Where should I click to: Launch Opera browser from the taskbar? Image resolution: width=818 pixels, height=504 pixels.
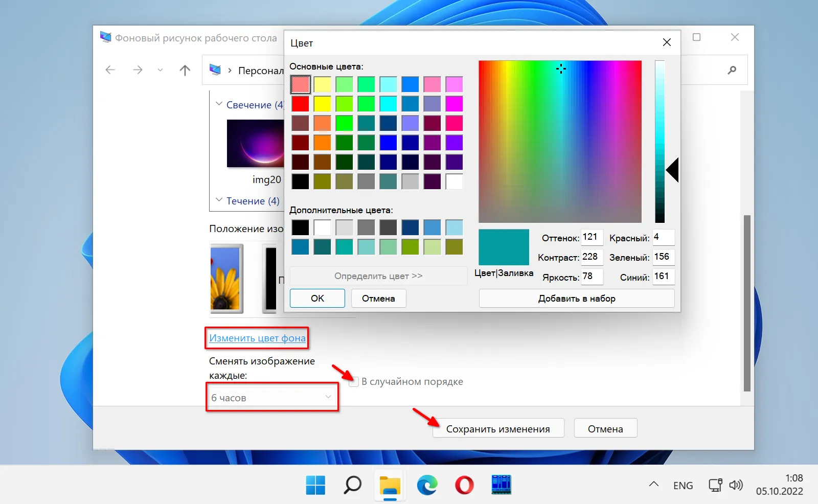tap(464, 485)
